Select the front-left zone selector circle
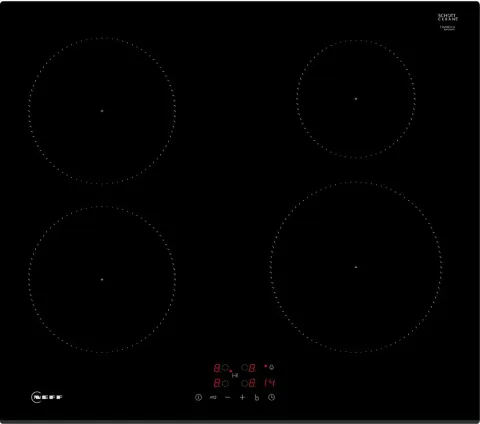The width and height of the screenshot is (480, 424). pyautogui.click(x=225, y=383)
